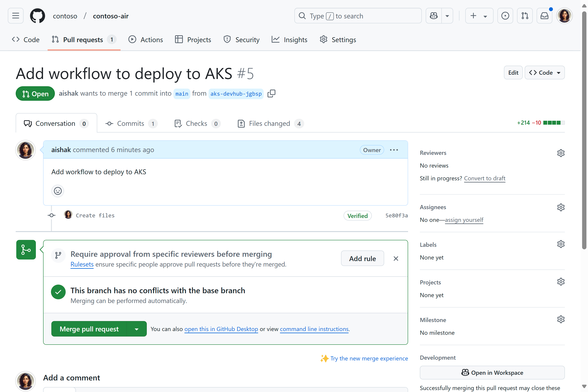Click the +214 −10 diffstat bar
This screenshot has height=392, width=588.
pyautogui.click(x=541, y=123)
